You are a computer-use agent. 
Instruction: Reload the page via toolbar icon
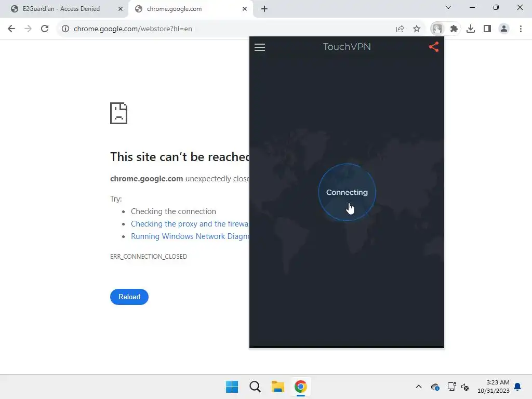click(45, 29)
